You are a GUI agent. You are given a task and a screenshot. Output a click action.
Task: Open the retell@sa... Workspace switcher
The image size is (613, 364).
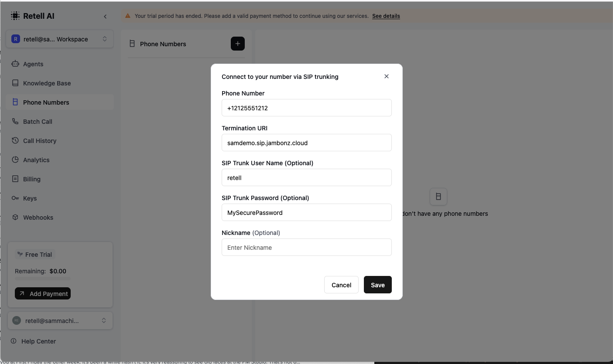point(60,39)
